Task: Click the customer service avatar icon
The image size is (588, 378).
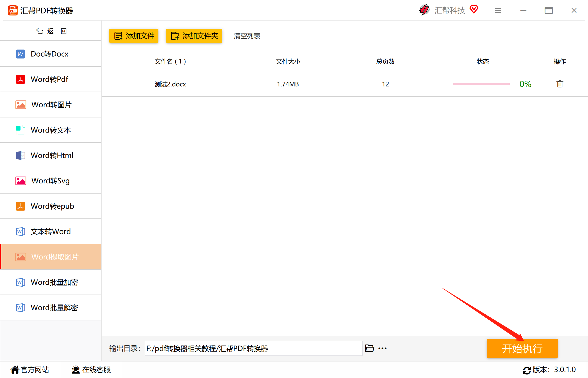Action: pyautogui.click(x=76, y=370)
